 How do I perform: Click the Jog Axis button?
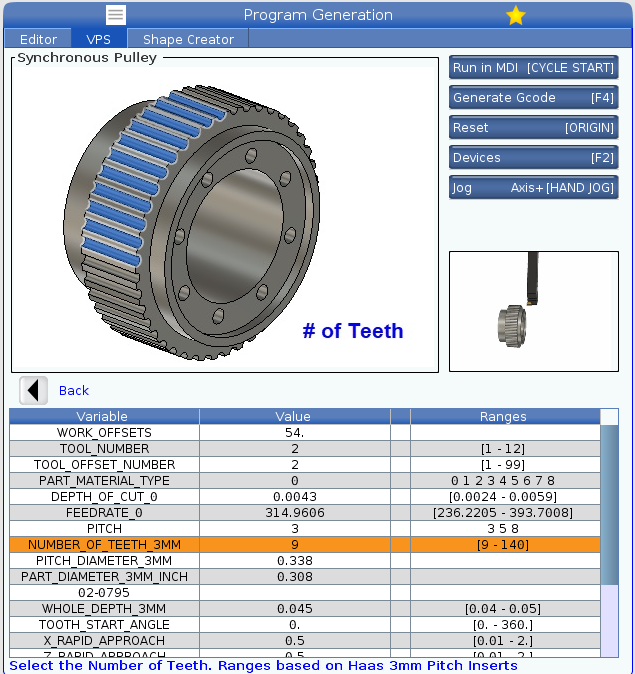534,188
